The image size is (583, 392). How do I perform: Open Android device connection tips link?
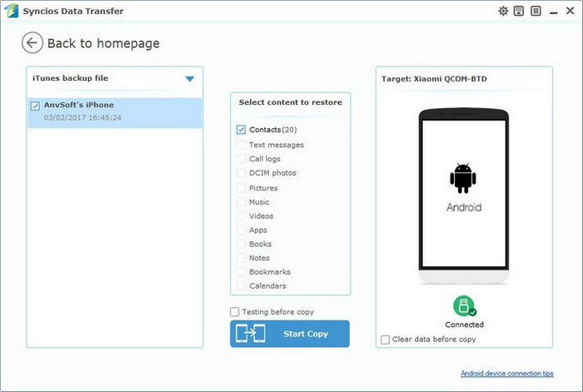(507, 374)
